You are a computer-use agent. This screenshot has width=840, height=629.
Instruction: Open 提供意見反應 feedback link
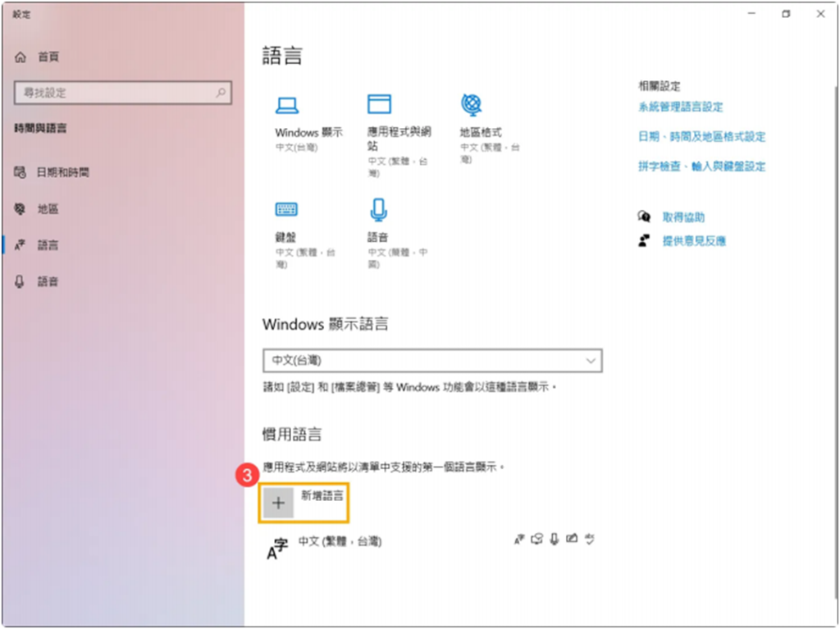coord(694,241)
